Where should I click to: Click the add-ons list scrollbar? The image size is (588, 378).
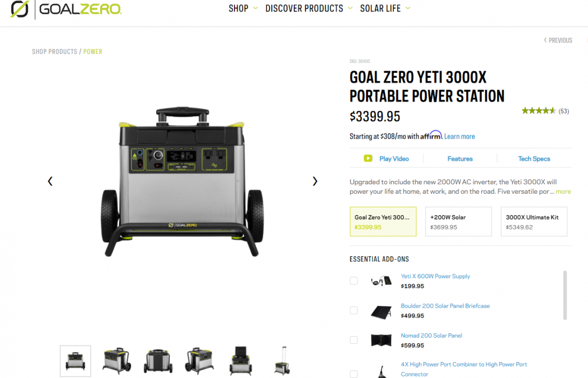(x=565, y=295)
